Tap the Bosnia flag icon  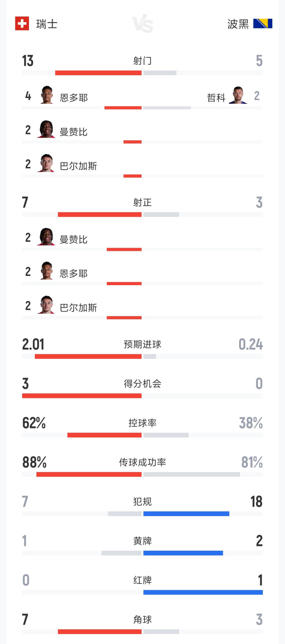tap(263, 24)
